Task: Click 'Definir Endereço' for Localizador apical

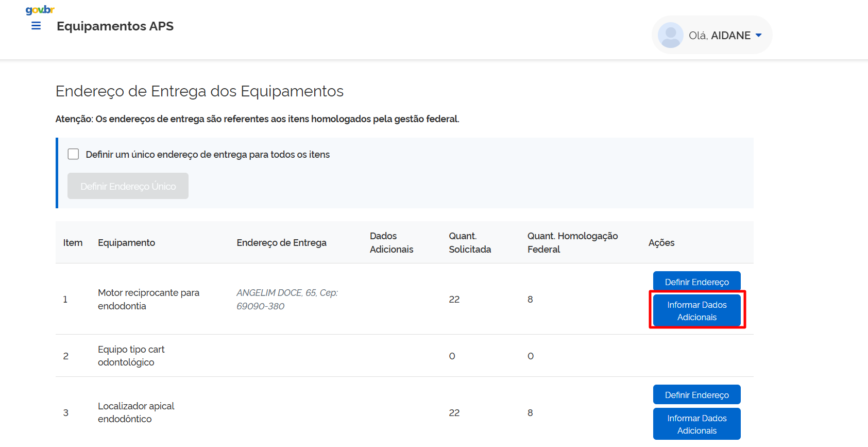Action: tap(696, 395)
